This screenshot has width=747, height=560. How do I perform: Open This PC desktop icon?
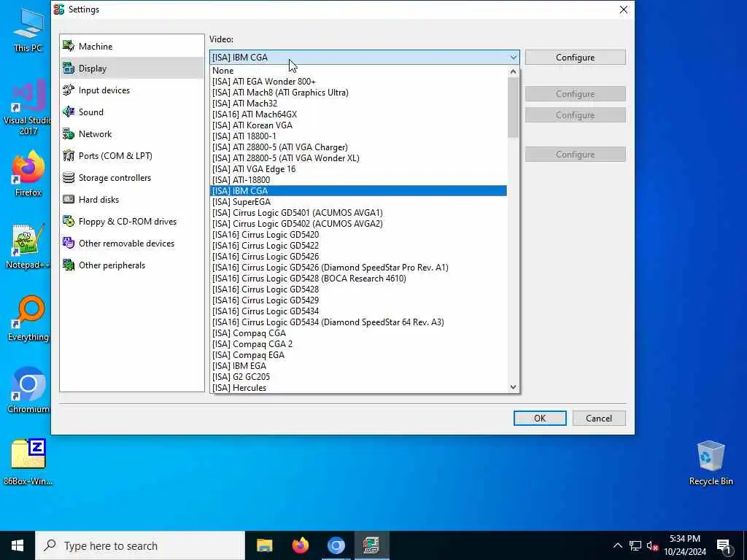tap(28, 31)
